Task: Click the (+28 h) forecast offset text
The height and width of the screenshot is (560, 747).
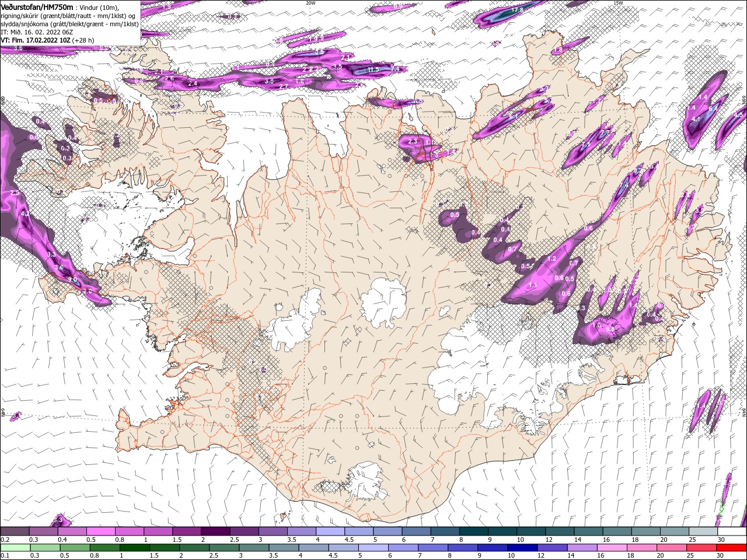Action: [x=83, y=40]
